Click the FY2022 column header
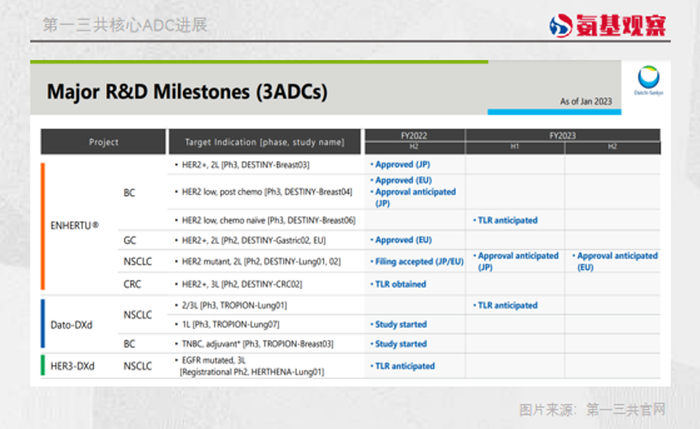Viewport: 700px width, 429px height. click(414, 135)
